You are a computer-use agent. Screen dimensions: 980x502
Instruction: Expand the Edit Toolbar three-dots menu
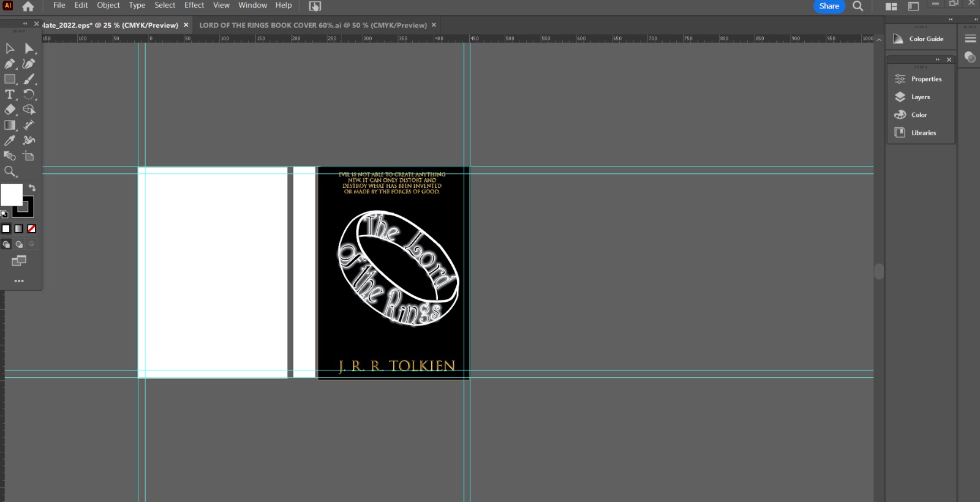point(19,281)
